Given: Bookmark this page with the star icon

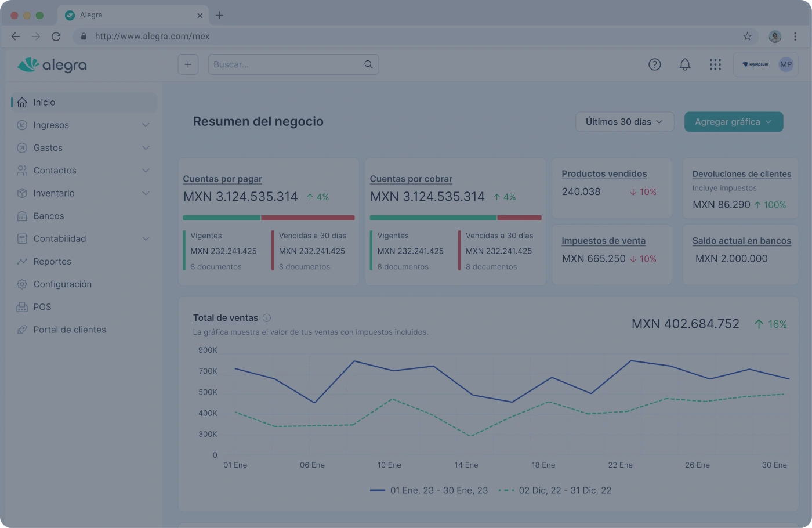Looking at the screenshot, I should click(747, 37).
